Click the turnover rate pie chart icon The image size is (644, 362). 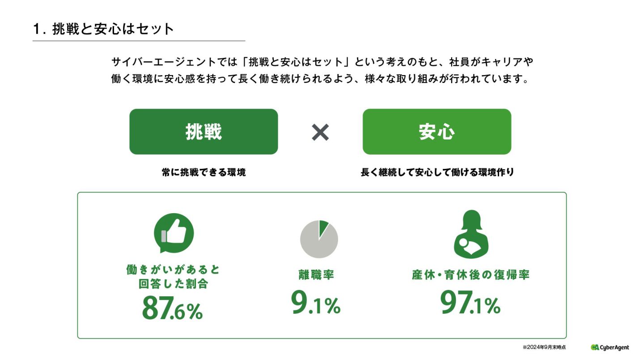tap(319, 239)
